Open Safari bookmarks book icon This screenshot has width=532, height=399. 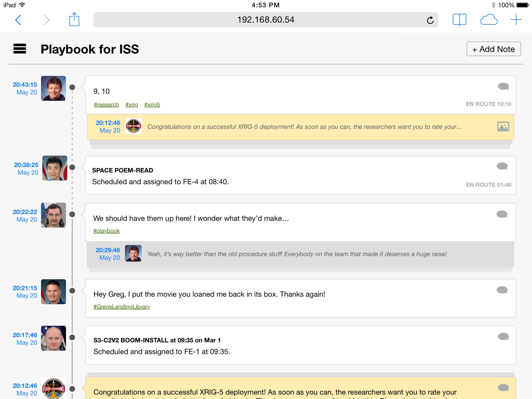459,20
